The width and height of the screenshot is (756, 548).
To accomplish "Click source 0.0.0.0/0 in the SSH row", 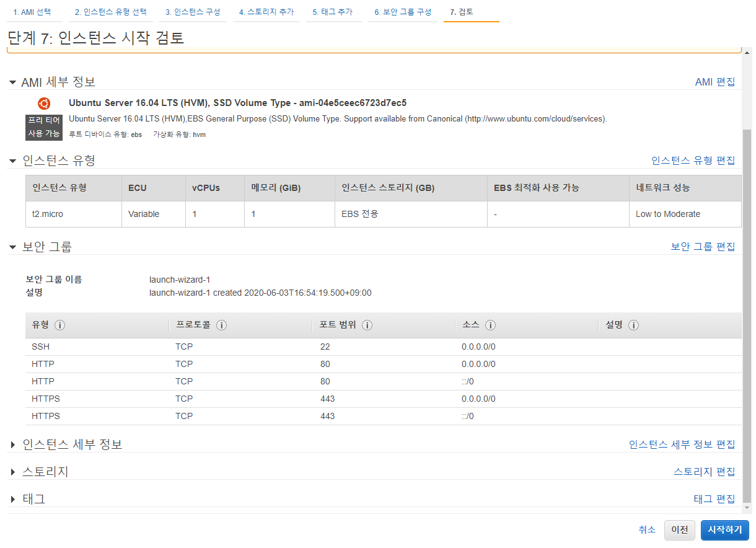I will coord(478,347).
